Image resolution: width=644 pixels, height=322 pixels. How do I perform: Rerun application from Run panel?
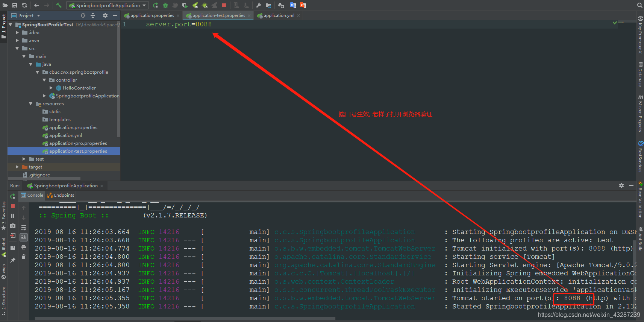click(x=12, y=196)
